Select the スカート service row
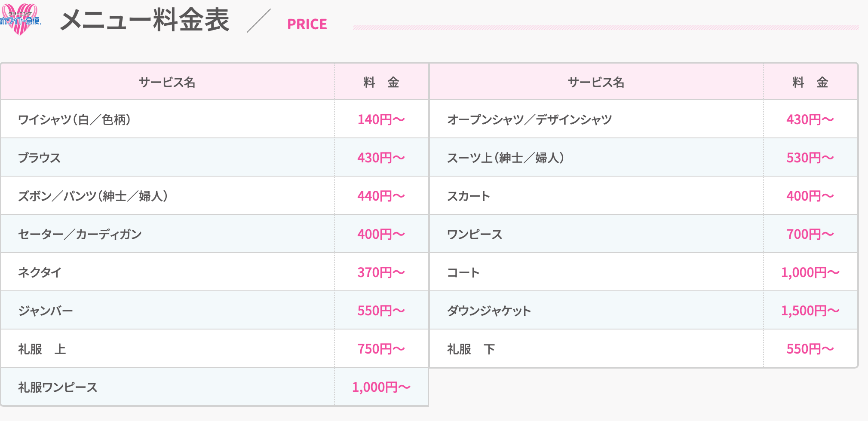Screen dimensions: 868x421 point(643,195)
